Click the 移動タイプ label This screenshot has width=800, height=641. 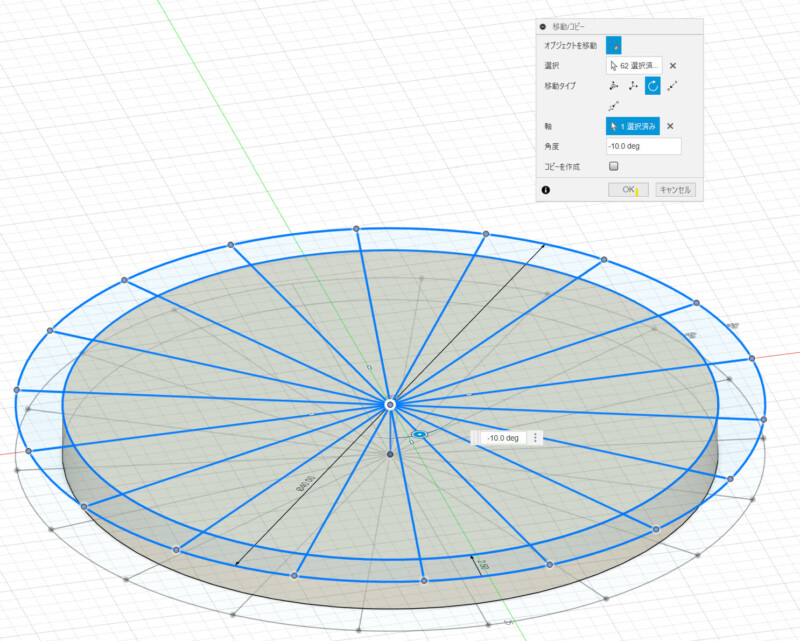click(560, 86)
